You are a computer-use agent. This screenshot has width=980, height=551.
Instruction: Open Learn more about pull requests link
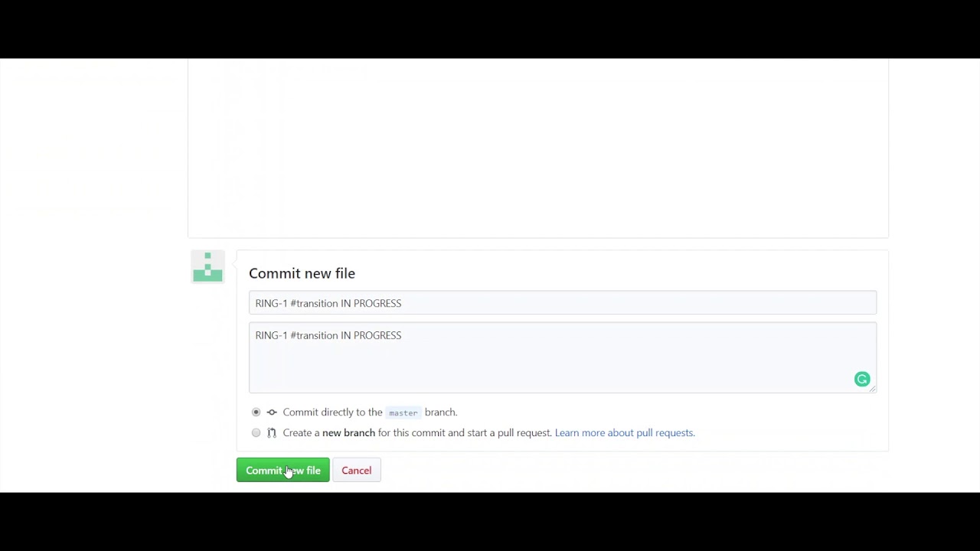click(x=625, y=433)
